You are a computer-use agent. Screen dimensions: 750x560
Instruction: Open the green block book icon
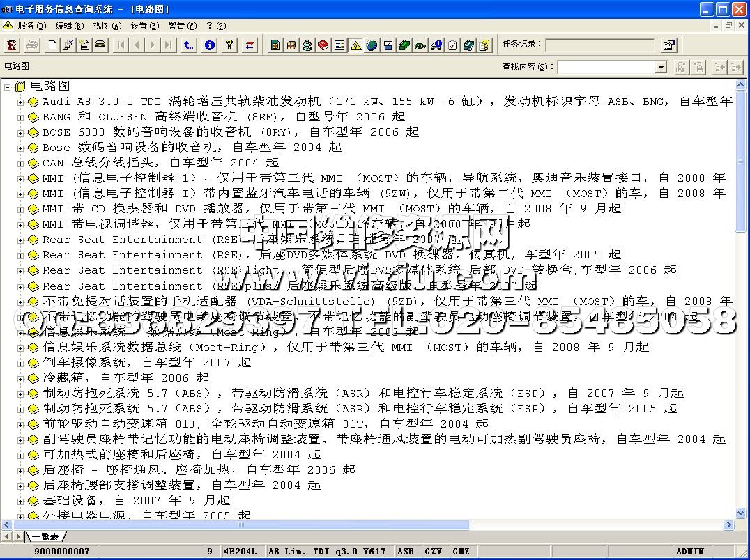click(x=405, y=45)
